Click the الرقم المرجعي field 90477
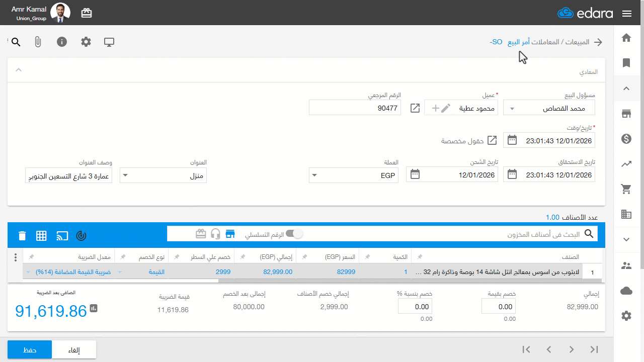This screenshot has width=644, height=362. click(355, 108)
